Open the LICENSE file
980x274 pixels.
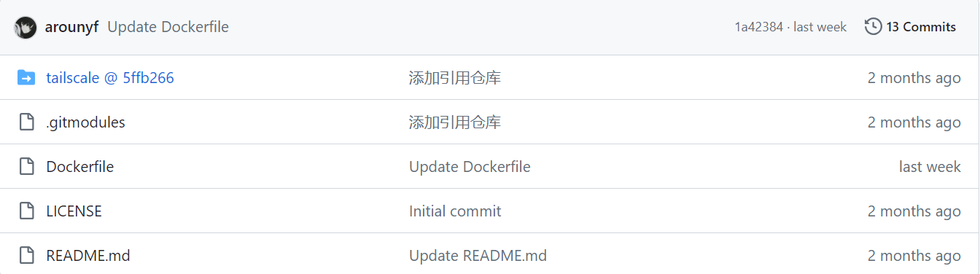[74, 211]
